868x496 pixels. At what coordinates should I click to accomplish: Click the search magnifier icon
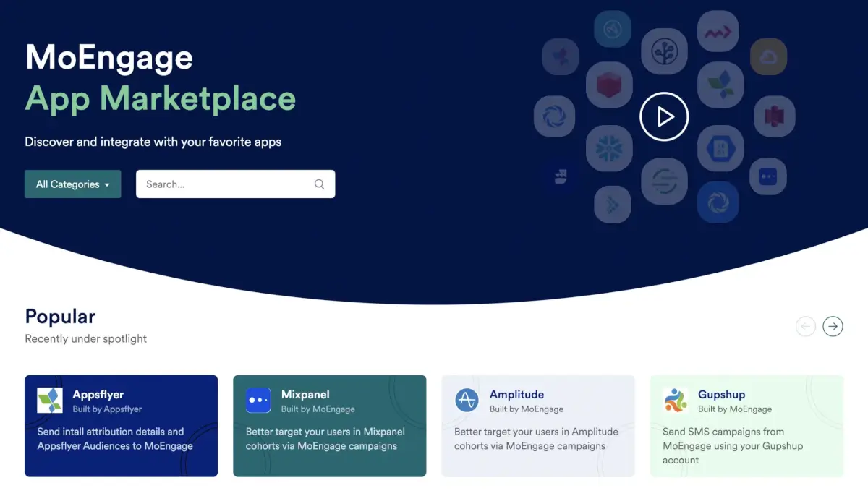click(319, 184)
